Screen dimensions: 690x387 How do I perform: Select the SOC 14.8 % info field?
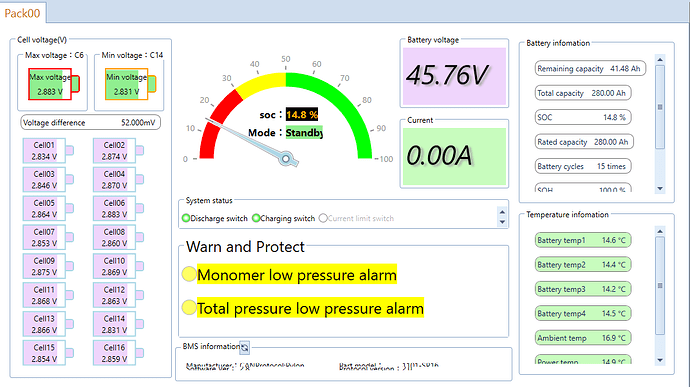(x=583, y=118)
